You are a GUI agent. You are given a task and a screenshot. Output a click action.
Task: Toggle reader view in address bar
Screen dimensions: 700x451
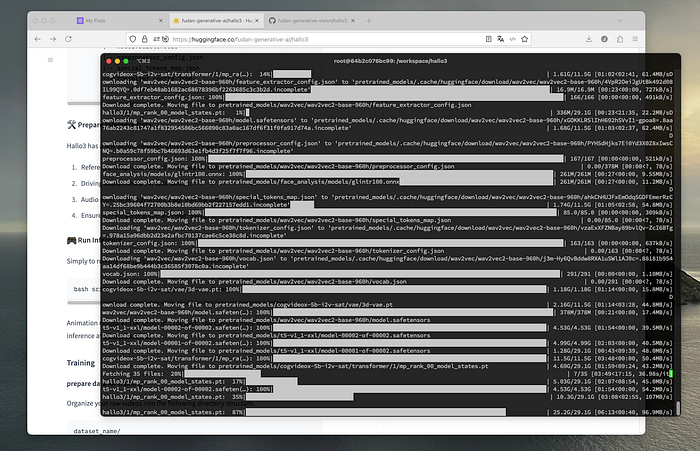coord(488,39)
